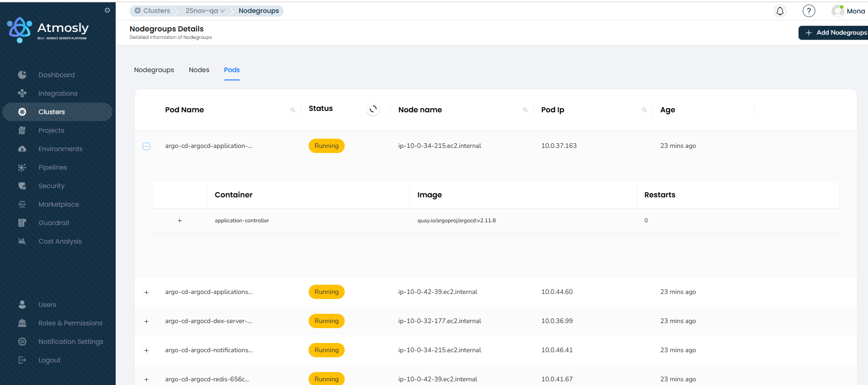Open the Pipelines page

point(53,167)
